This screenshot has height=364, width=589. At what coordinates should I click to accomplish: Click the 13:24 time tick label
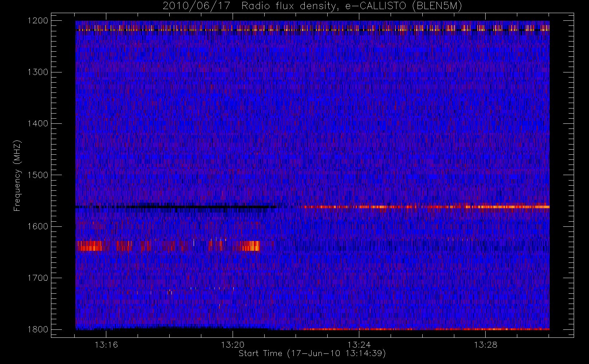point(359,345)
